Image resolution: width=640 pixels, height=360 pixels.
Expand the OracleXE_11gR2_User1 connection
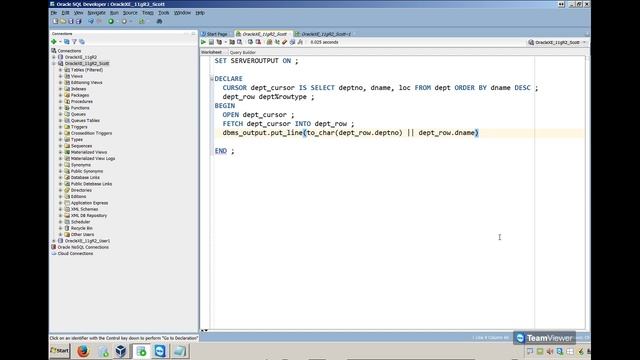click(x=54, y=241)
